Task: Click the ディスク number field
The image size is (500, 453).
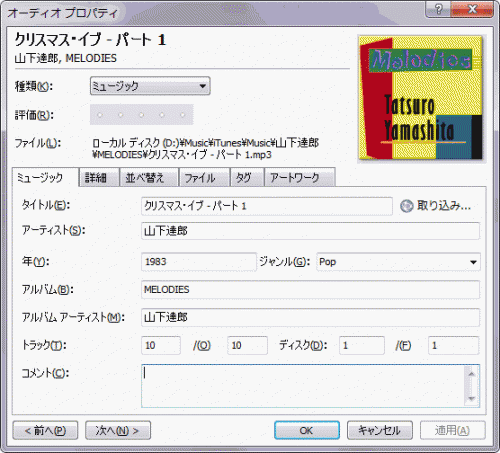Action: 362,345
